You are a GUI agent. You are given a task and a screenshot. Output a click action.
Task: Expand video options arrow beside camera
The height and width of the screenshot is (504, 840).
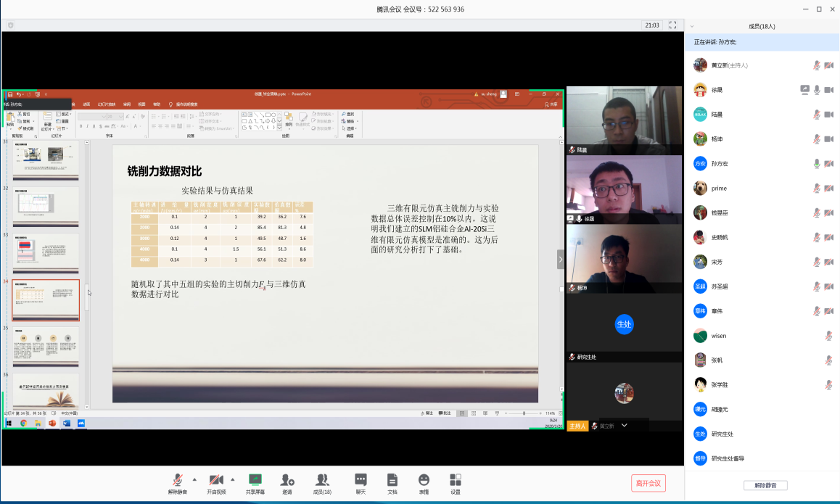pos(232,479)
